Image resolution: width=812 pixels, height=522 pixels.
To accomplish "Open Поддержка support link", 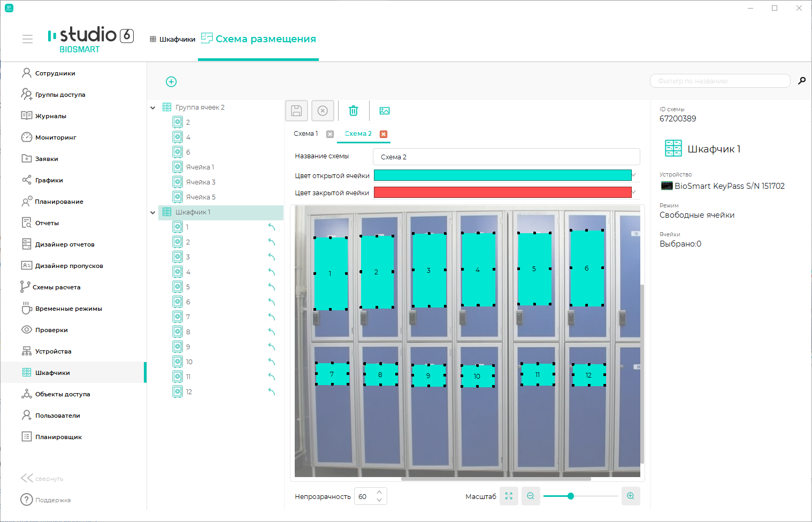I will (45, 500).
